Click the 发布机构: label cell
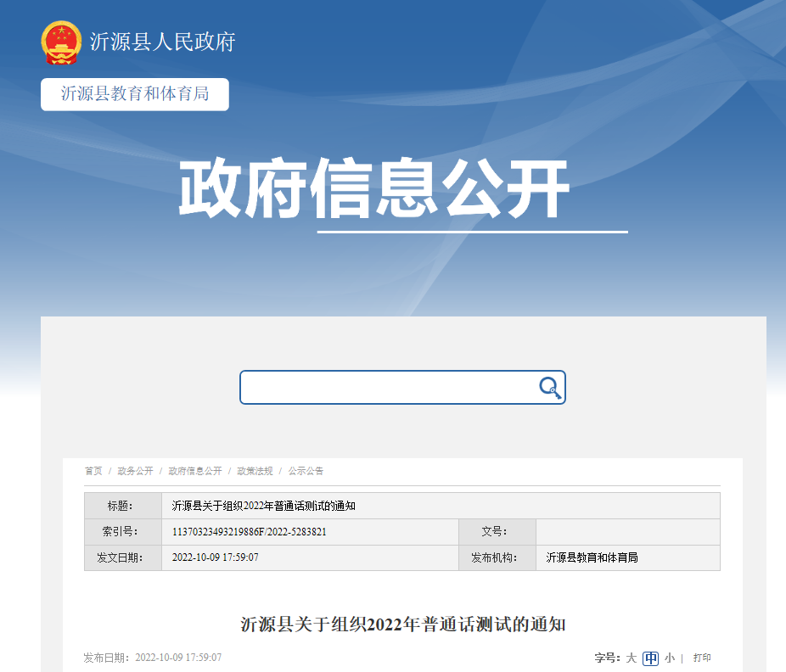 497,557
